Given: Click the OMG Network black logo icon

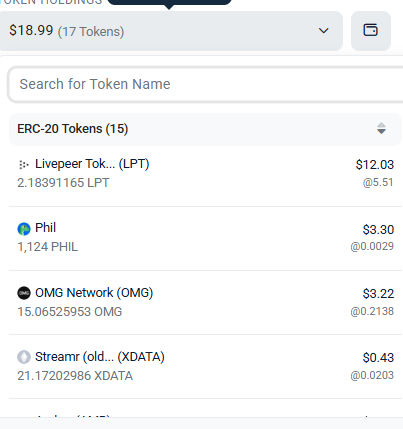Looking at the screenshot, I should pos(24,293).
